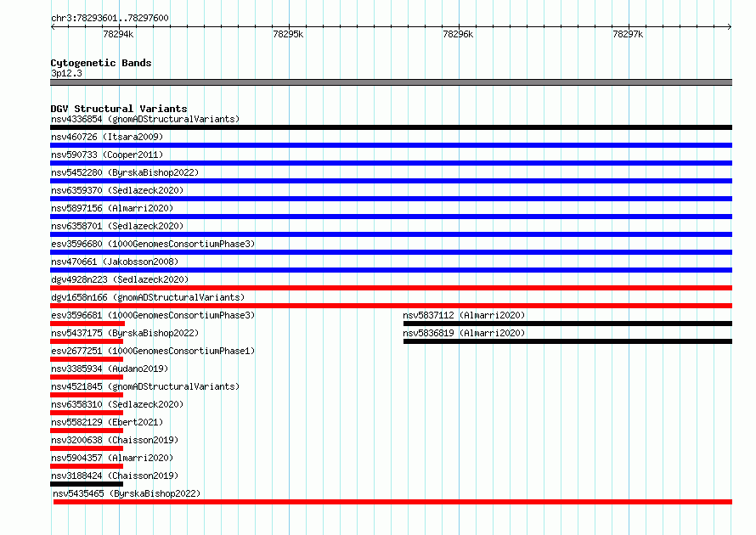Select nsv5582129 (Ebert2021) label
This screenshot has height=535, width=756.
(107, 422)
